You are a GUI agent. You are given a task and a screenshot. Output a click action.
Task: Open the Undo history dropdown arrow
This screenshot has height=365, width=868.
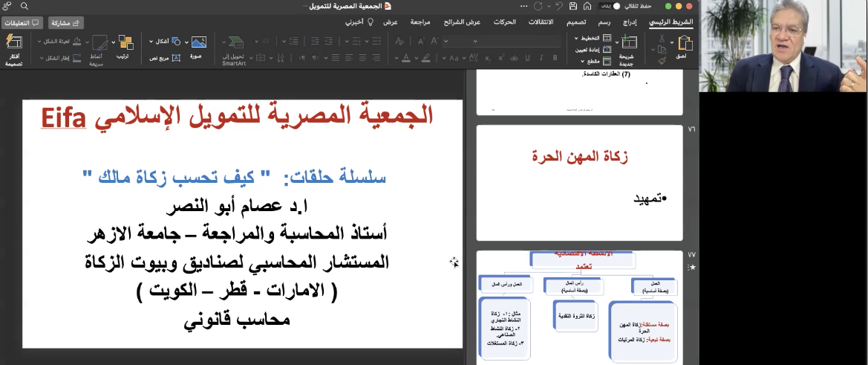pos(549,6)
